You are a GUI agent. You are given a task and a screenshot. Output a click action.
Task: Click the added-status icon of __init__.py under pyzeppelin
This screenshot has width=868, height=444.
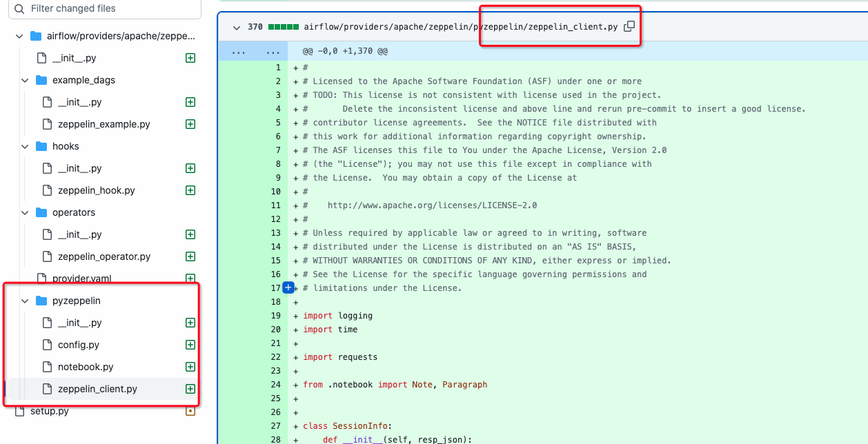190,323
